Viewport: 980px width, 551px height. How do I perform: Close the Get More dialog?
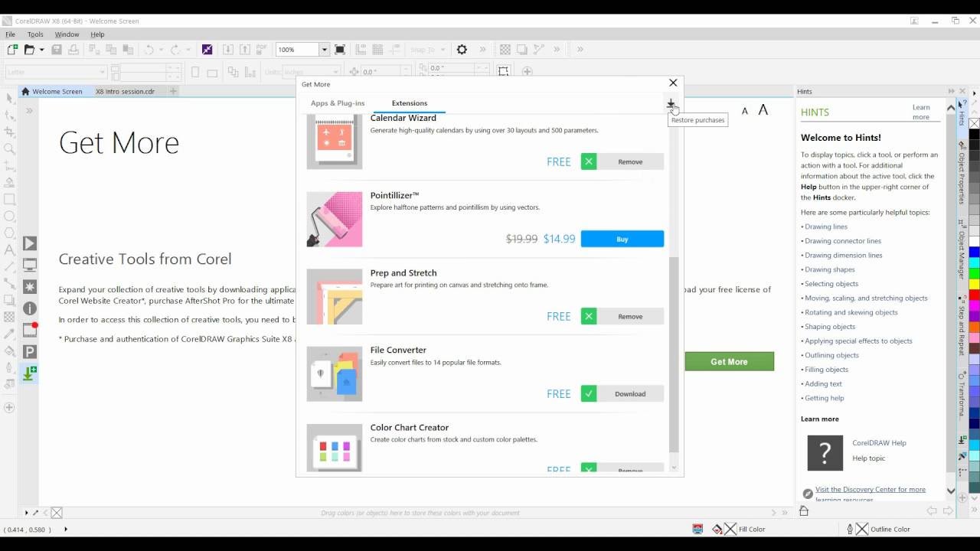pos(673,83)
